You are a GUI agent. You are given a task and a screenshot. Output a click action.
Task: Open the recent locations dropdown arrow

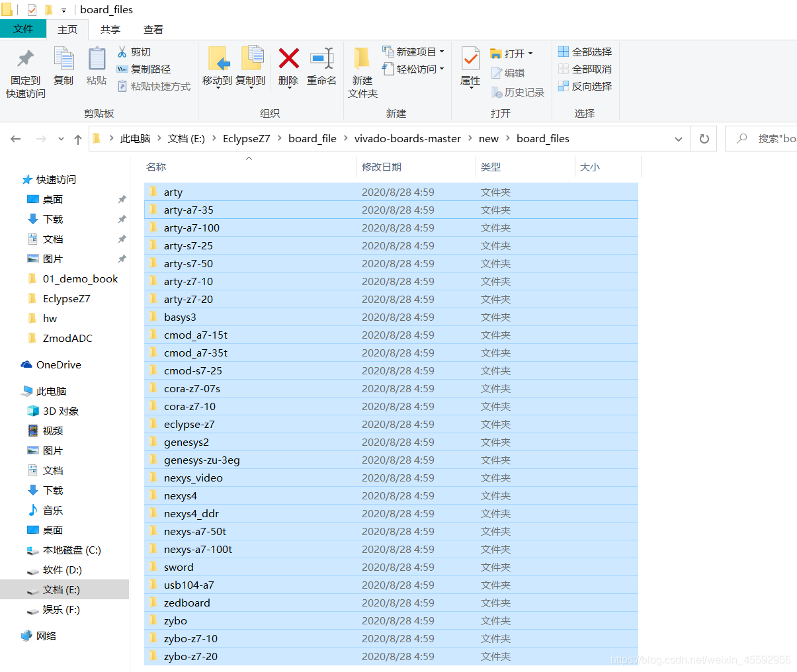[61, 139]
